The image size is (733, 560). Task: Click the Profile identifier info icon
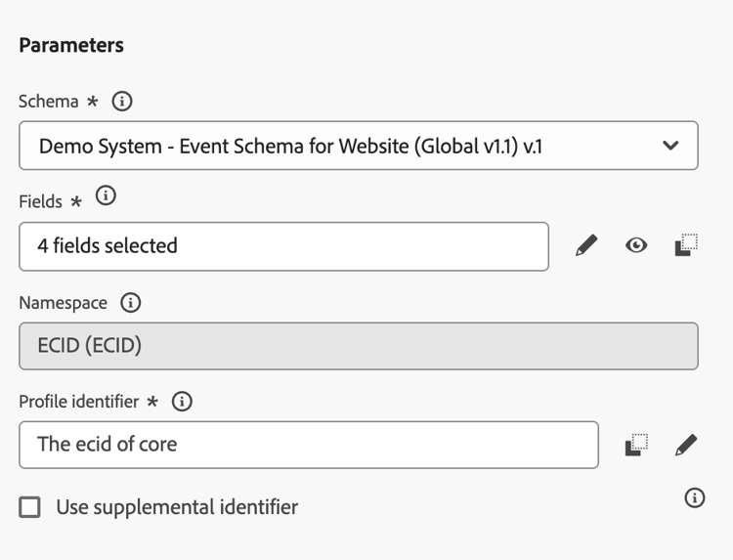pyautogui.click(x=182, y=401)
